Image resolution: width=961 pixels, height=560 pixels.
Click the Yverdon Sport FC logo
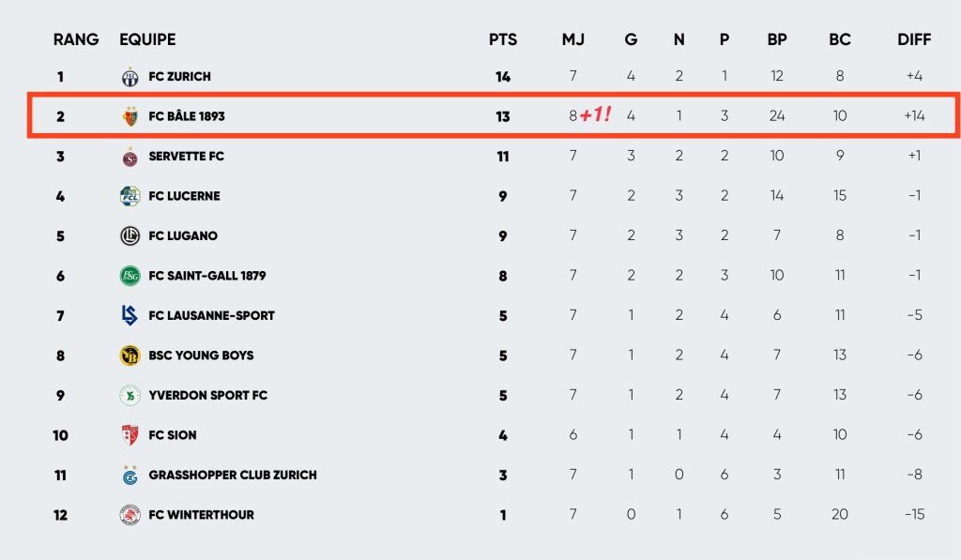pos(130,396)
